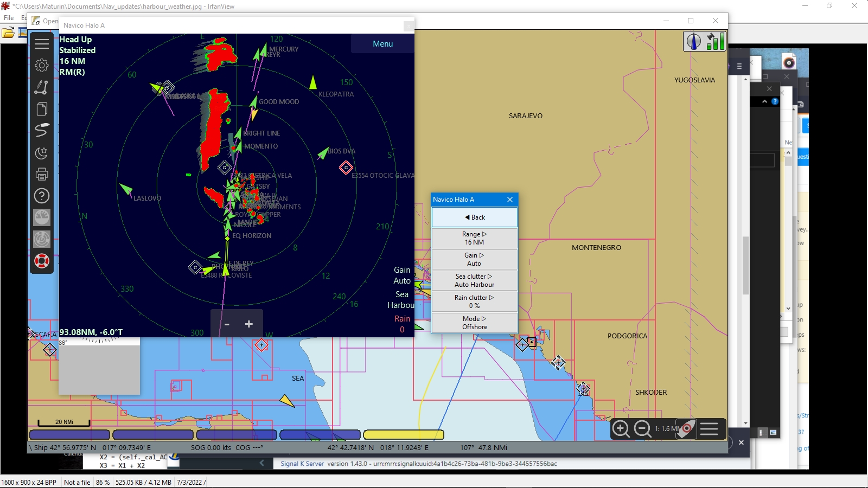Open the Mode Offshore selector
The image size is (868, 488).
tap(475, 323)
